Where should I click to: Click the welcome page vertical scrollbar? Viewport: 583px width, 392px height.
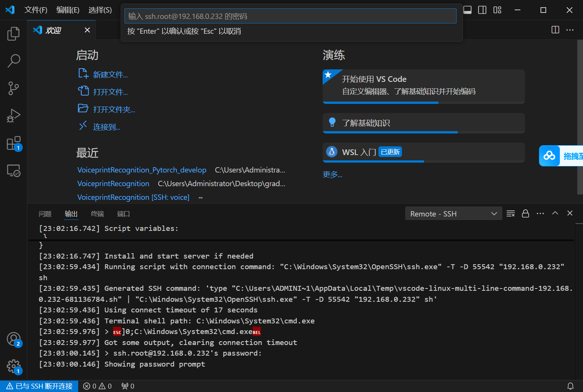coord(580,118)
